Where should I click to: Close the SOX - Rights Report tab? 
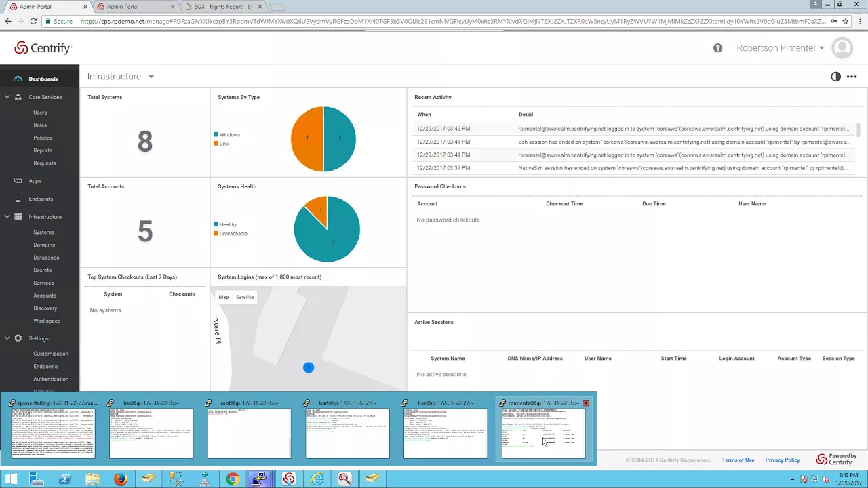click(x=260, y=7)
